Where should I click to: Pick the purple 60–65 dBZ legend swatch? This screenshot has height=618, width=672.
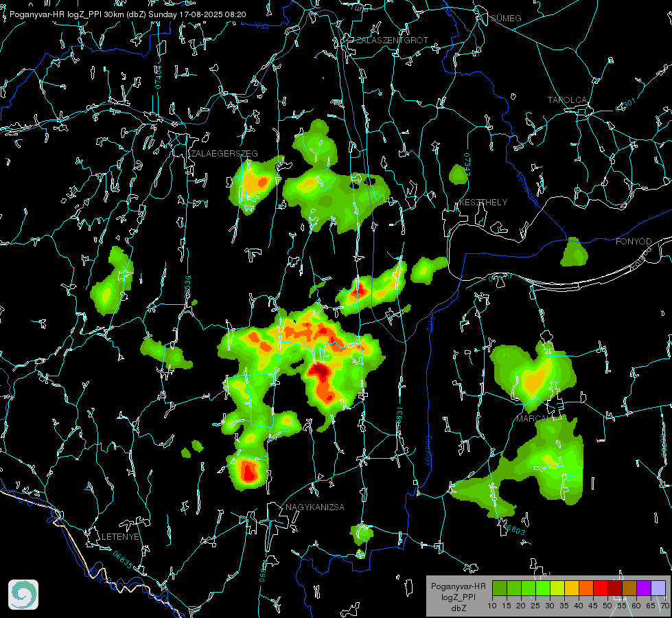click(644, 588)
